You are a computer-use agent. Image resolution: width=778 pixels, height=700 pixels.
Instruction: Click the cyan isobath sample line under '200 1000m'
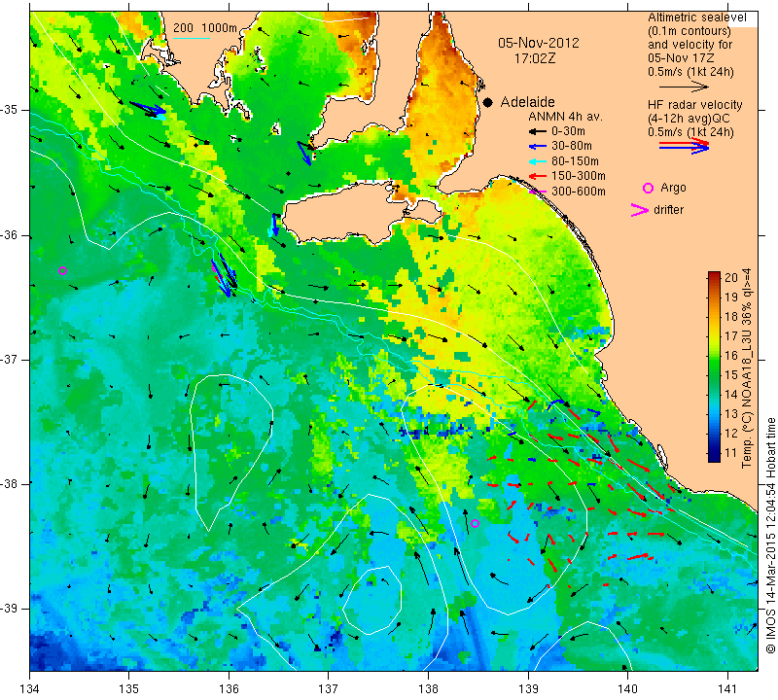pyautogui.click(x=192, y=38)
